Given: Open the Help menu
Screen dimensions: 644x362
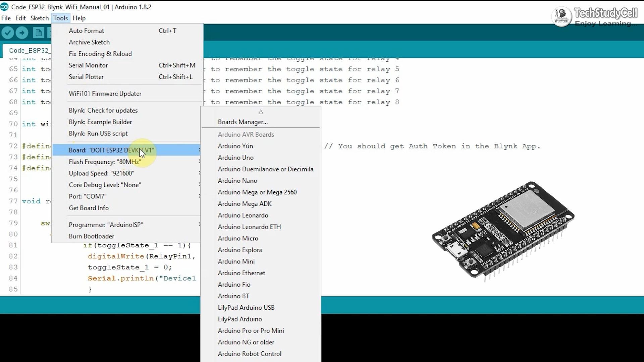Looking at the screenshot, I should 79,18.
